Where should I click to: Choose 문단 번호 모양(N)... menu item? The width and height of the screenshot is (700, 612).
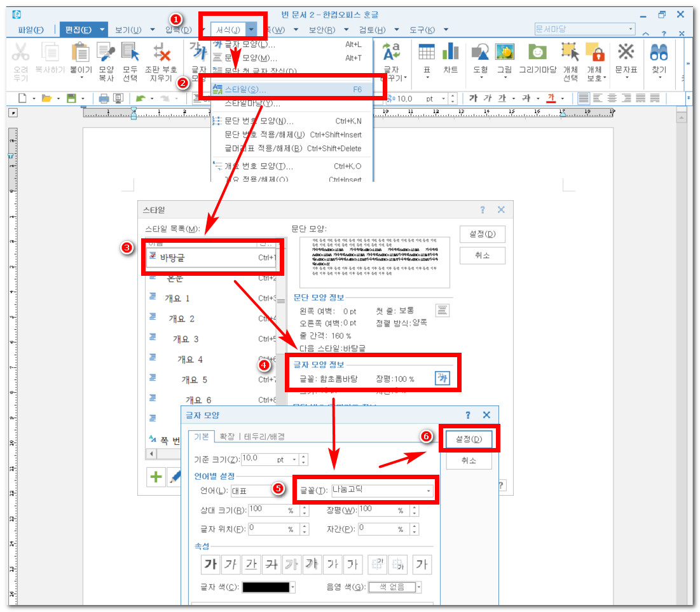pos(292,121)
